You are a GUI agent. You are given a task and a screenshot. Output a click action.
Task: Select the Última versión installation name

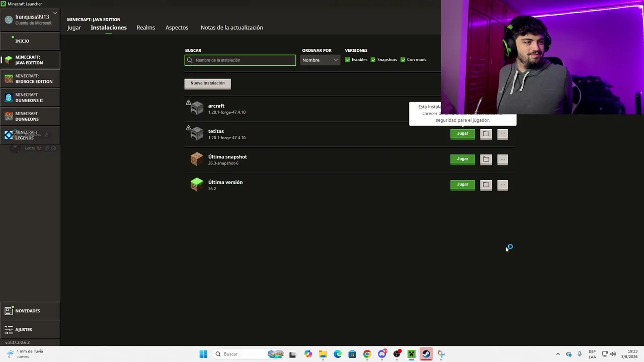[225, 183]
